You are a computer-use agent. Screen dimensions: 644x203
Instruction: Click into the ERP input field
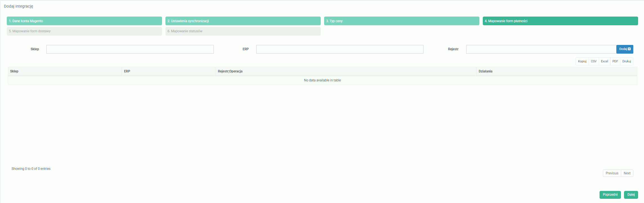point(340,49)
